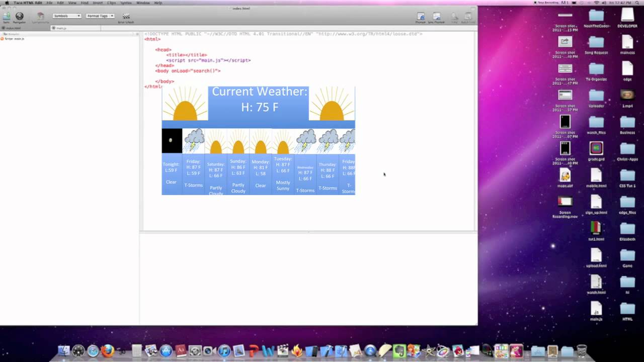
Task: Open the Help menu
Action: tap(158, 3)
